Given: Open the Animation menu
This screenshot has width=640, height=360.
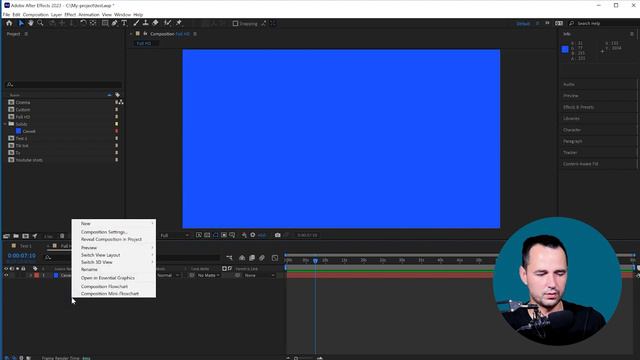Looking at the screenshot, I should tap(89, 15).
